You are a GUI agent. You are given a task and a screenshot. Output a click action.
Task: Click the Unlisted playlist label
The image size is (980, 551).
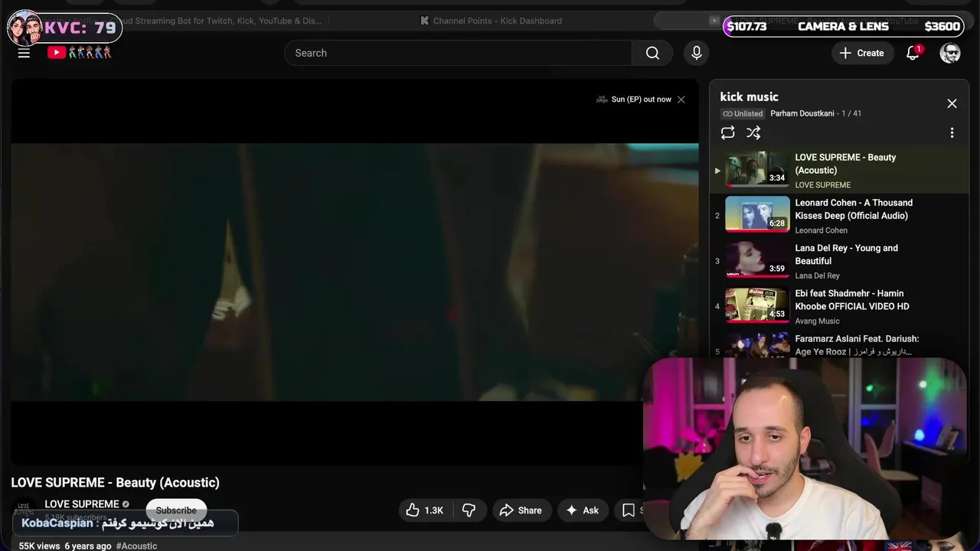743,113
